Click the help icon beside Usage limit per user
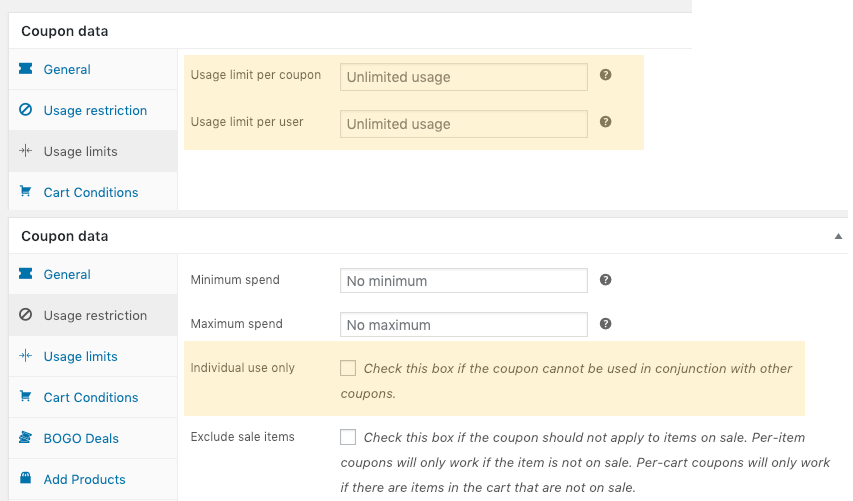The image size is (853, 501). pyautogui.click(x=605, y=122)
